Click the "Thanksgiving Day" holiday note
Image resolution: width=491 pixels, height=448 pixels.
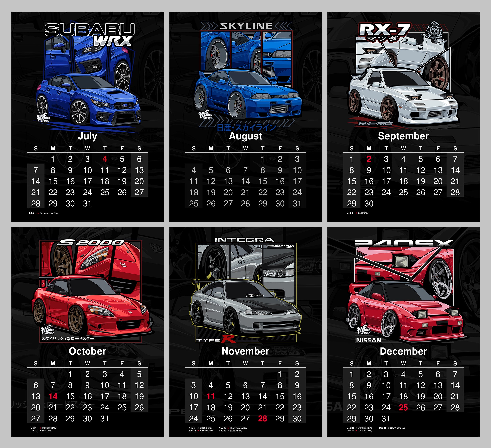(x=238, y=428)
